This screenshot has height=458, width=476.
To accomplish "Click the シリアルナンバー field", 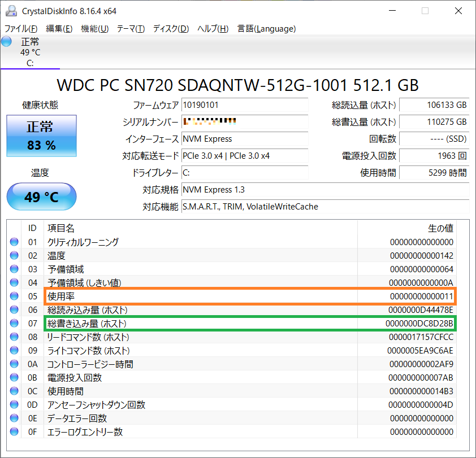I will click(245, 122).
